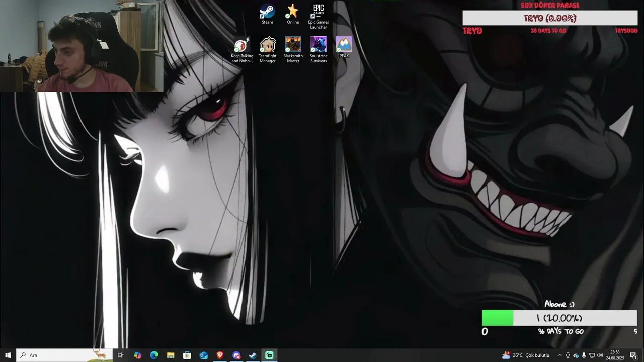Open the Windows Start menu
This screenshot has height=362, width=644.
pyautogui.click(x=8, y=355)
